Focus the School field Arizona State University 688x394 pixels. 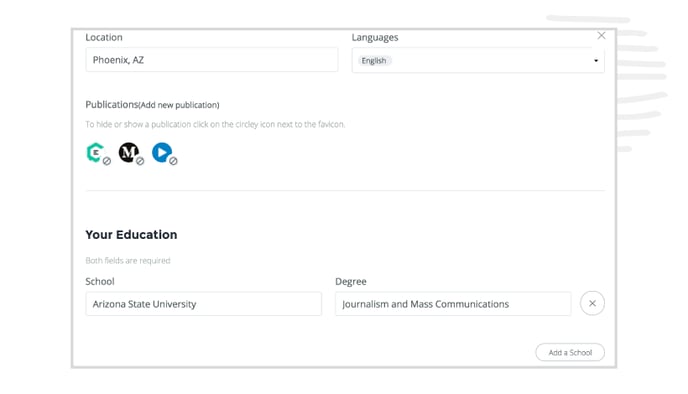[204, 304]
